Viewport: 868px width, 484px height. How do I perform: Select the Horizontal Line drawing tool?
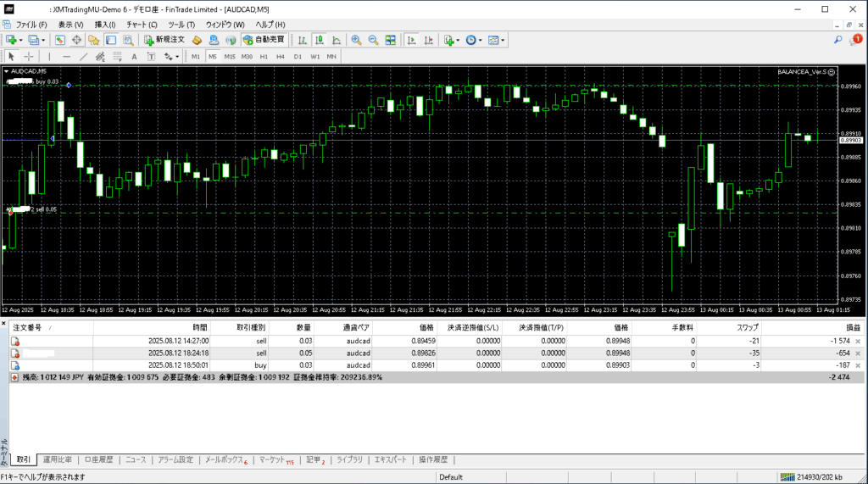[x=66, y=57]
